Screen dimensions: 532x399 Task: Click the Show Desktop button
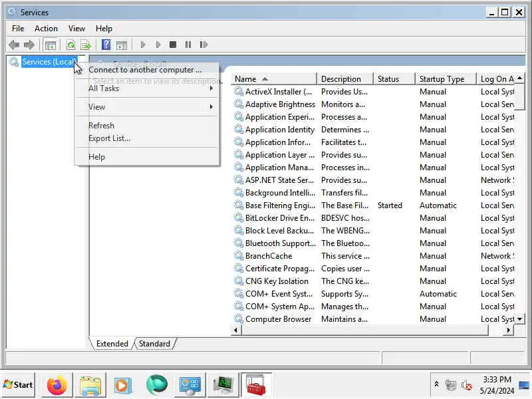coord(524,385)
